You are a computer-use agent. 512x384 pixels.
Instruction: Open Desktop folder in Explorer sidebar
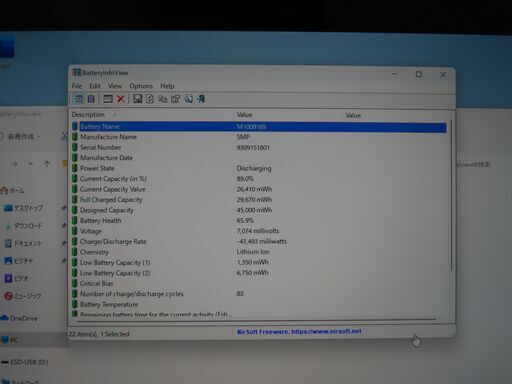23,208
